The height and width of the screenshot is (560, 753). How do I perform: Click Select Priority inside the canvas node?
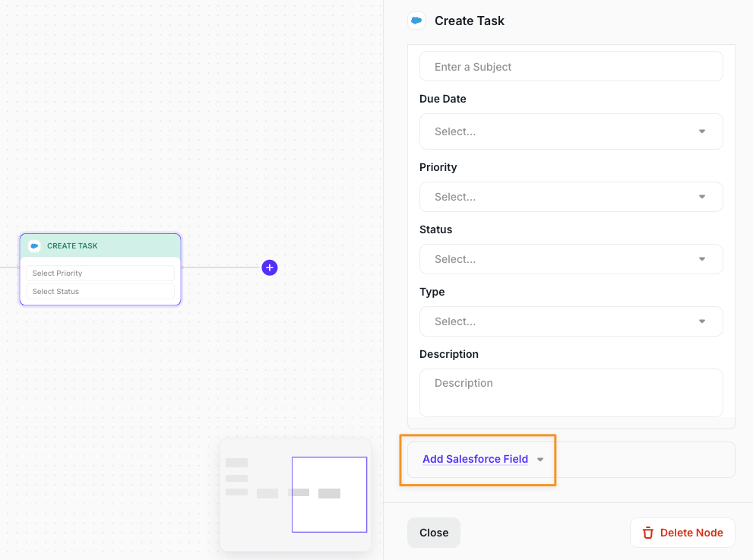pyautogui.click(x=100, y=274)
